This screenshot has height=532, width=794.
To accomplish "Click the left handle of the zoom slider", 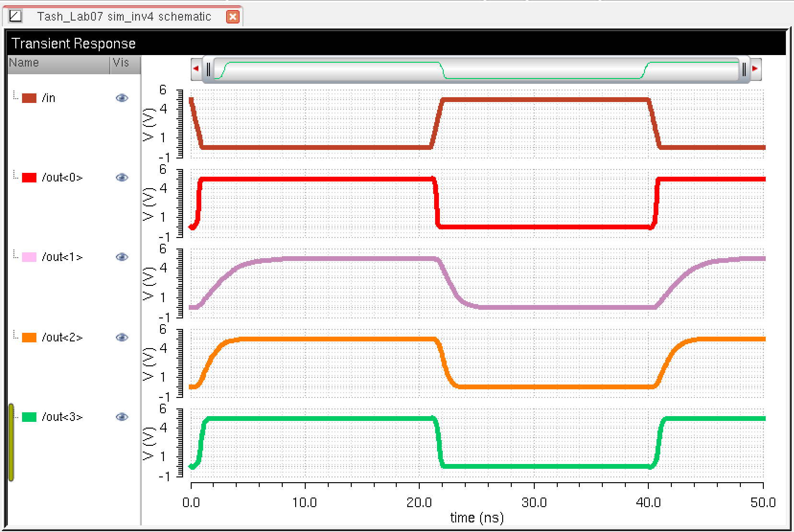I will (208, 70).
